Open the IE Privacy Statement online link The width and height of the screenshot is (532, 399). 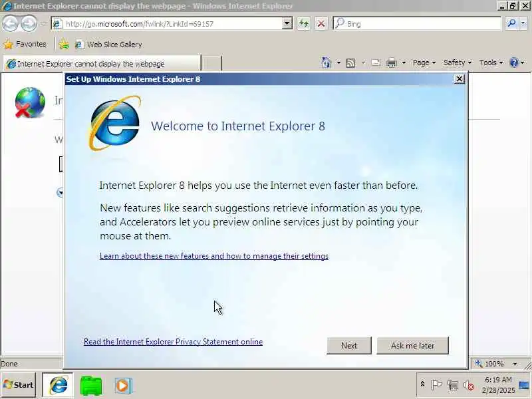coord(173,342)
